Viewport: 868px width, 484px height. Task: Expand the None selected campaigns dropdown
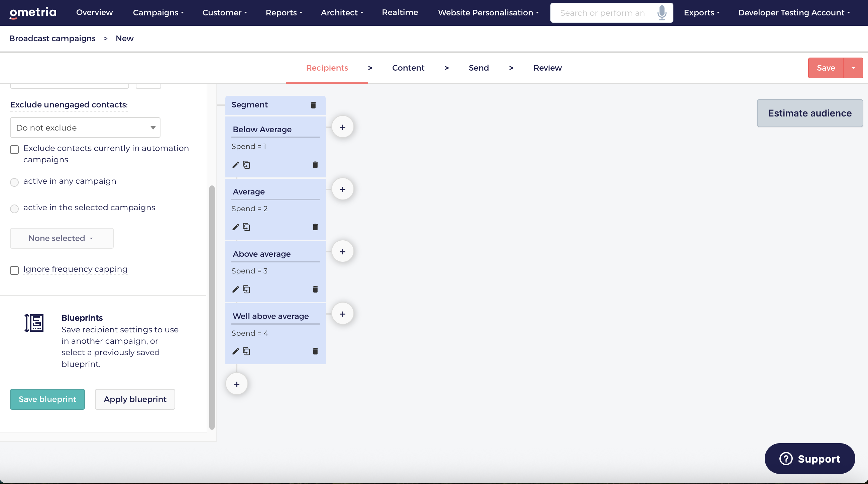click(x=62, y=238)
